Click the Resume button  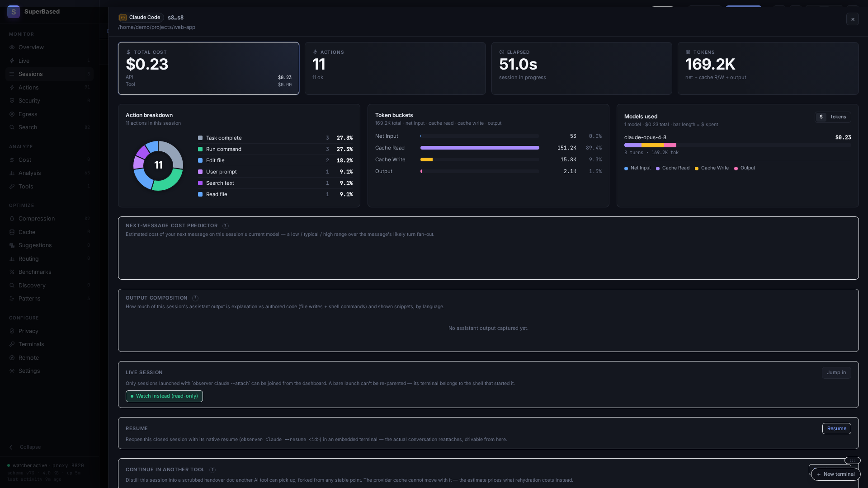coord(836,429)
